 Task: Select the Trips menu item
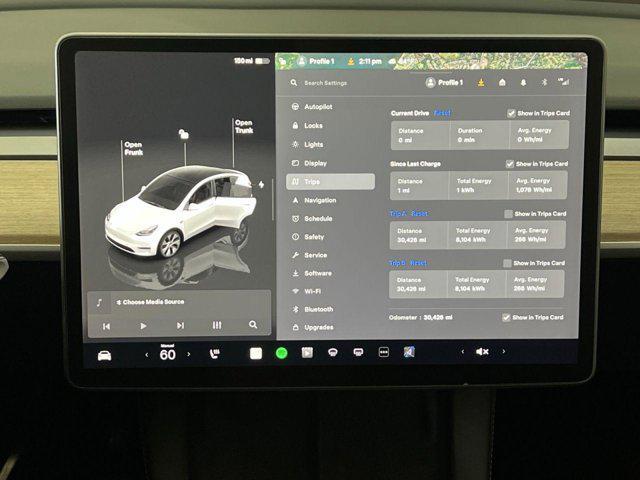[330, 182]
